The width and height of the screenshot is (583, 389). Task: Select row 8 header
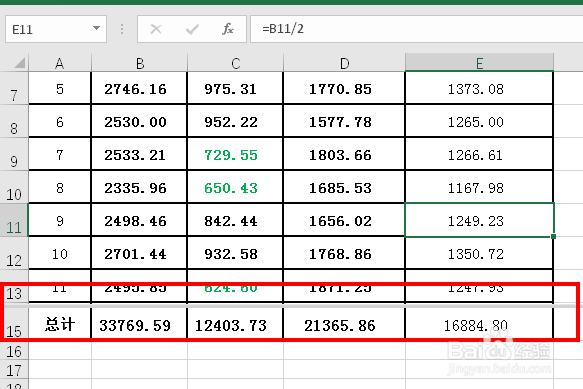(14, 121)
